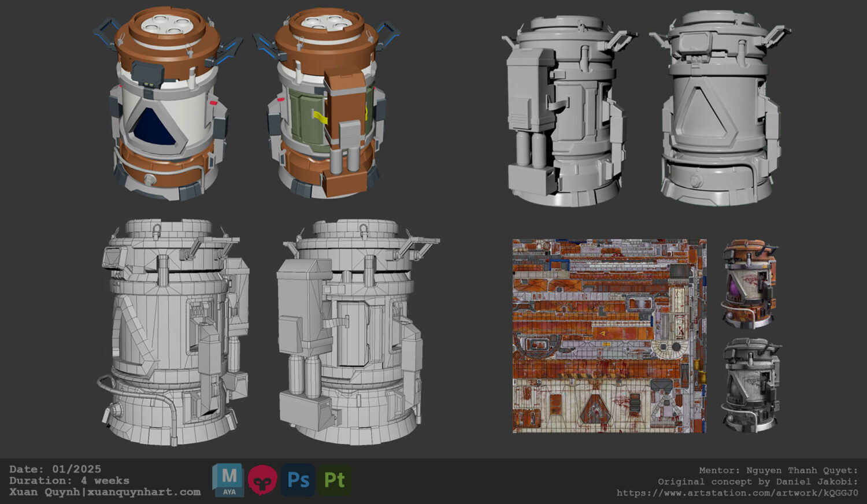
Task: Click the Substance Painter Pt icon
Action: click(334, 480)
